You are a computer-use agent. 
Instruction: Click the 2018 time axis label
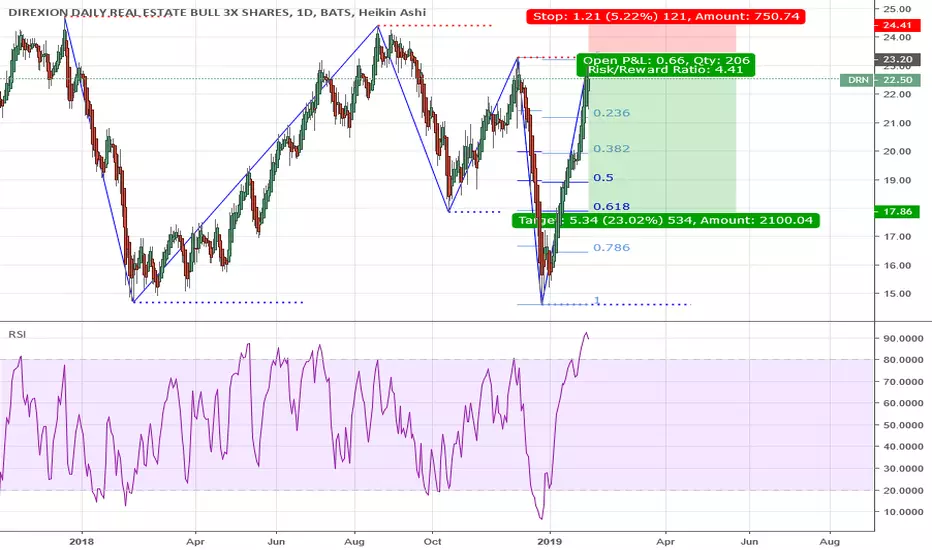[81, 542]
